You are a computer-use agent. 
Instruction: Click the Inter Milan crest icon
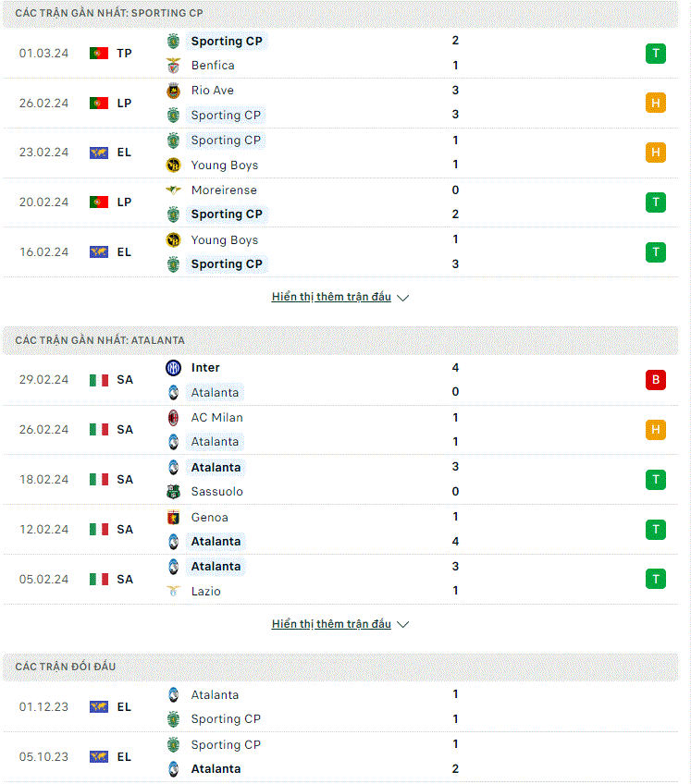point(173,368)
